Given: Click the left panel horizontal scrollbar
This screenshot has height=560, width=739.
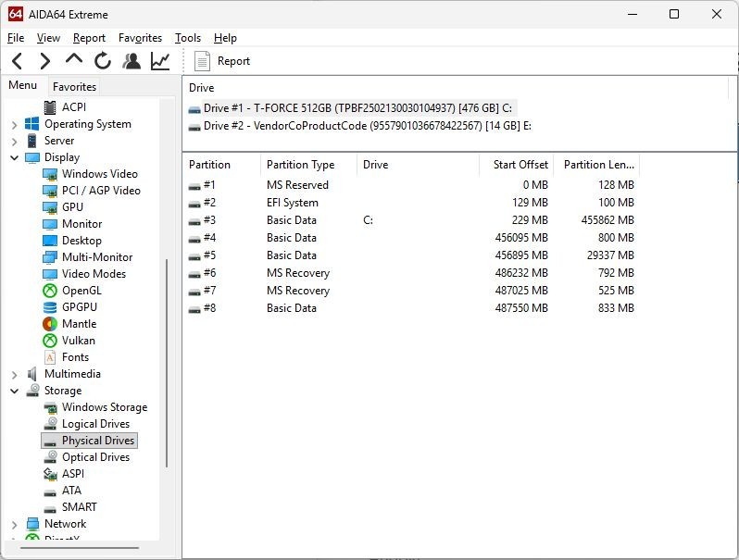Looking at the screenshot, I should point(80,548).
